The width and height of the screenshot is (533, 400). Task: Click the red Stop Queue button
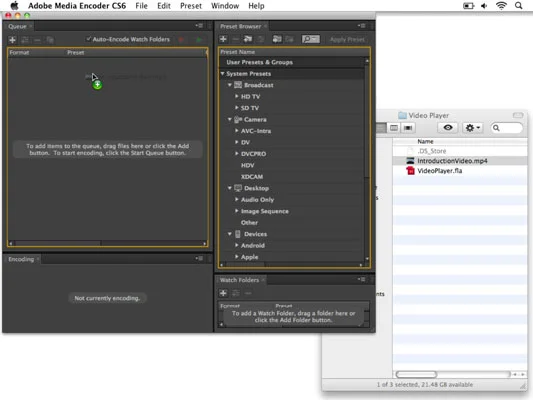coord(181,40)
